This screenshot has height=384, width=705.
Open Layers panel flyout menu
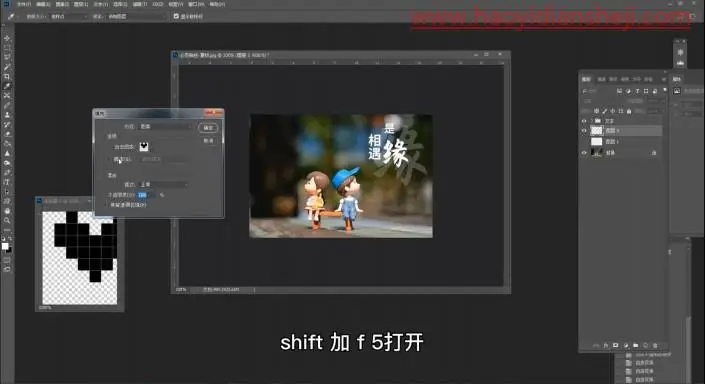(664, 79)
